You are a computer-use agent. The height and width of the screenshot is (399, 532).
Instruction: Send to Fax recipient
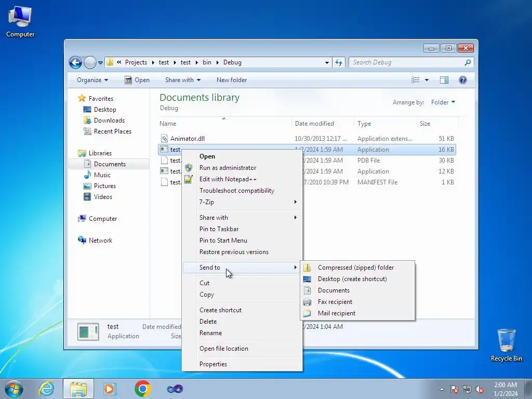point(357,302)
